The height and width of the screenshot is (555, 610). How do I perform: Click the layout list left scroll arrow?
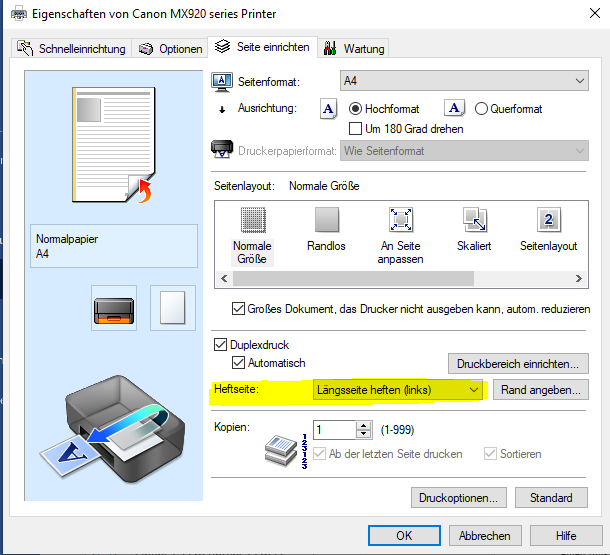tap(224, 278)
